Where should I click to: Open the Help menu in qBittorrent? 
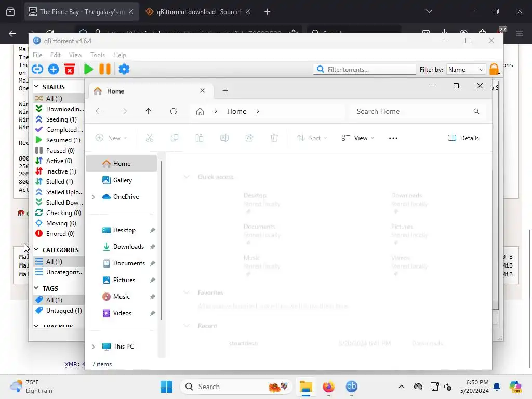119,55
